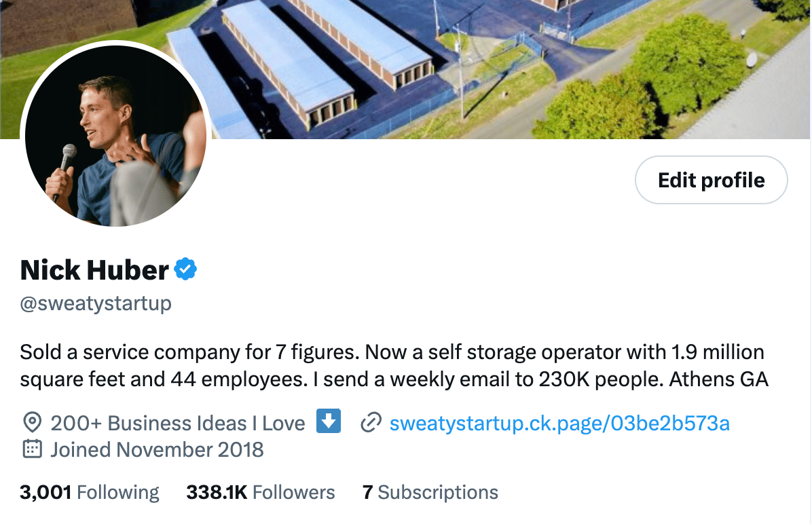Screen dimensions: 812x524
Task: Open the sweatystartup.ck.page link
Action: (559, 423)
